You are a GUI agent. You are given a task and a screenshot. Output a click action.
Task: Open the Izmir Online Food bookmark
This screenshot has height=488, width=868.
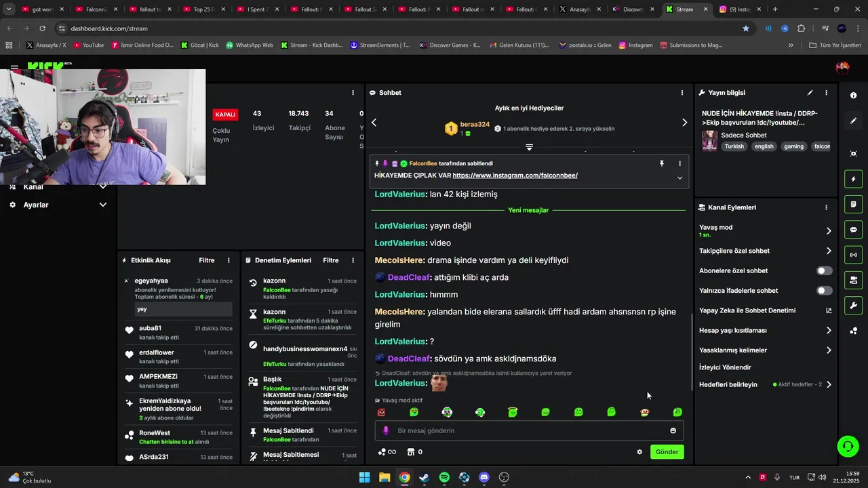pyautogui.click(x=142, y=45)
